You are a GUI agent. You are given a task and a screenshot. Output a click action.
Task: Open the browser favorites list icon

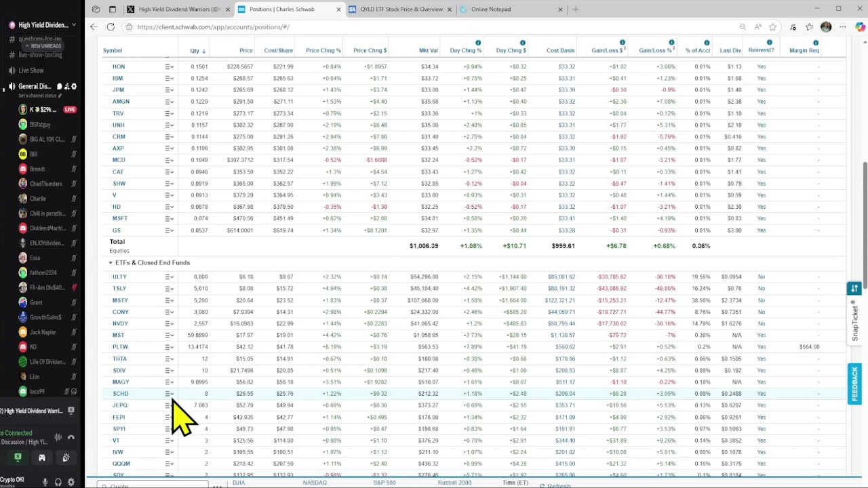(x=809, y=27)
